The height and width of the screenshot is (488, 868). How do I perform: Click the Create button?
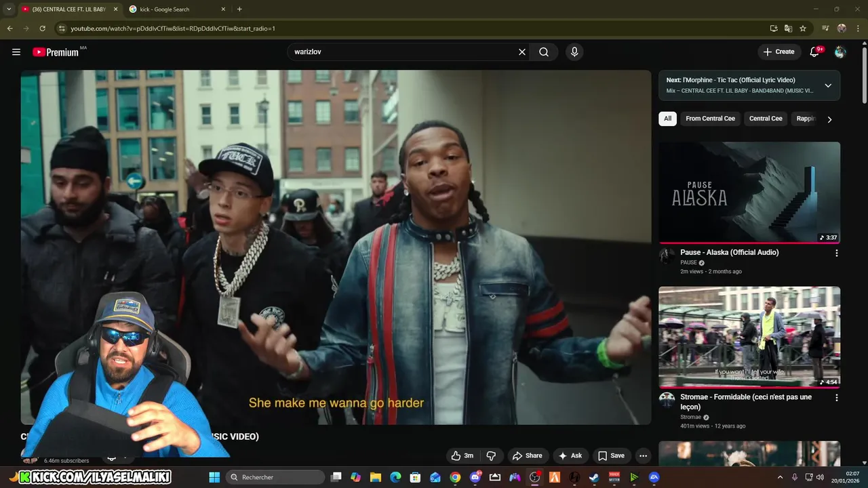[778, 52]
